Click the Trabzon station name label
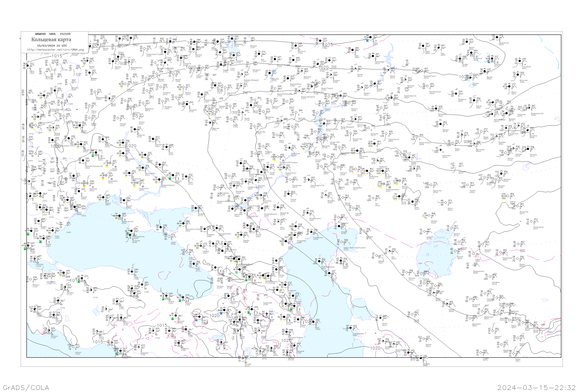The image size is (588, 392). 188,303
